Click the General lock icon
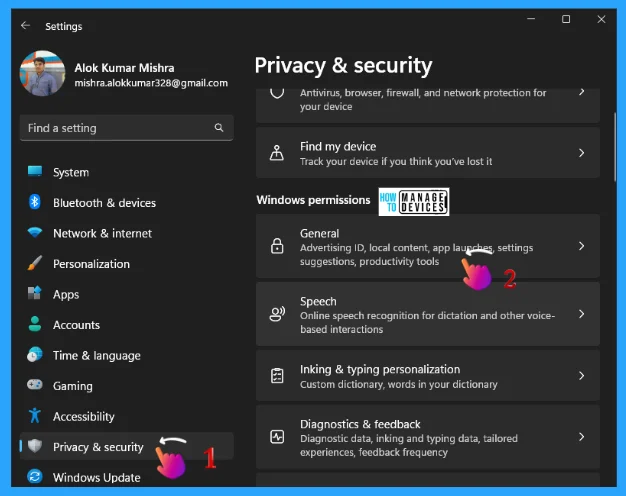The width and height of the screenshot is (626, 496). point(277,246)
